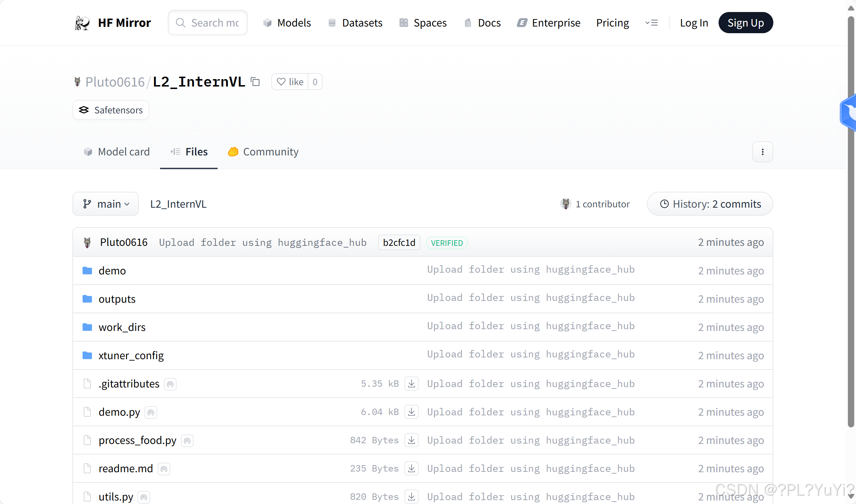View History: 2 commits
Viewport: 856px width, 504px height.
710,204
